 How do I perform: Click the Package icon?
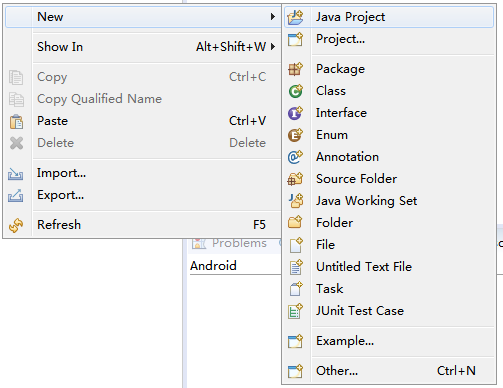(295, 69)
